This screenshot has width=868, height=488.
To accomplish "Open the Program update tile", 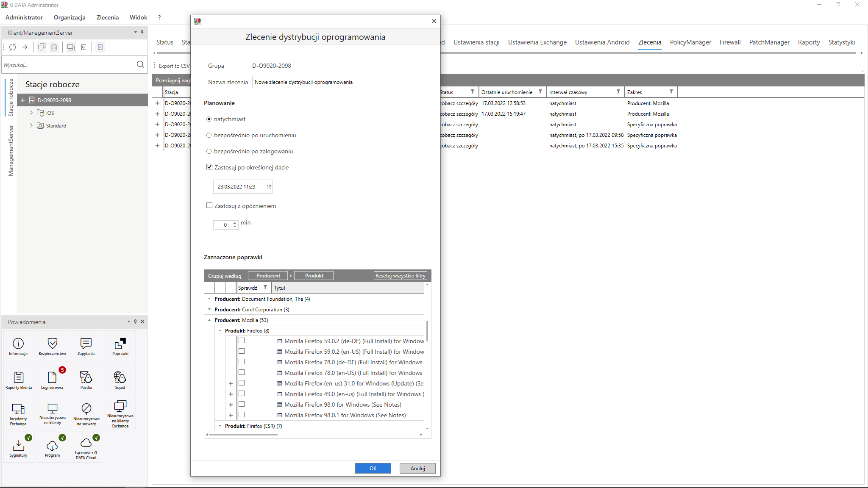I will click(53, 447).
